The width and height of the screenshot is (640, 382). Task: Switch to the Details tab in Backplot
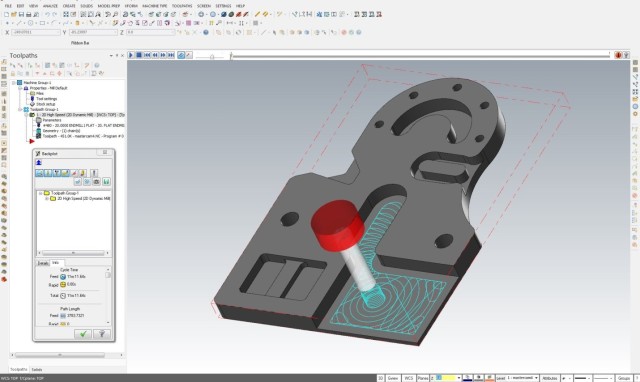pyautogui.click(x=43, y=263)
